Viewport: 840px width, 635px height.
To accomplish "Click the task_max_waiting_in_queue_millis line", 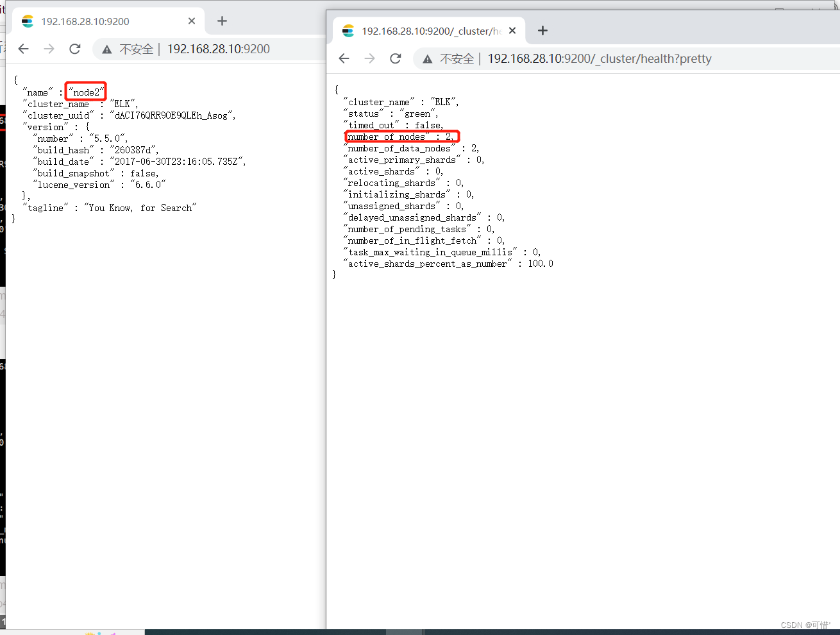I will point(442,252).
